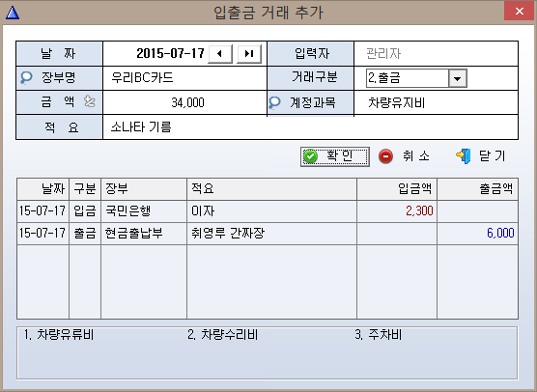Click the 구분 column header
537x392 pixels.
point(85,189)
